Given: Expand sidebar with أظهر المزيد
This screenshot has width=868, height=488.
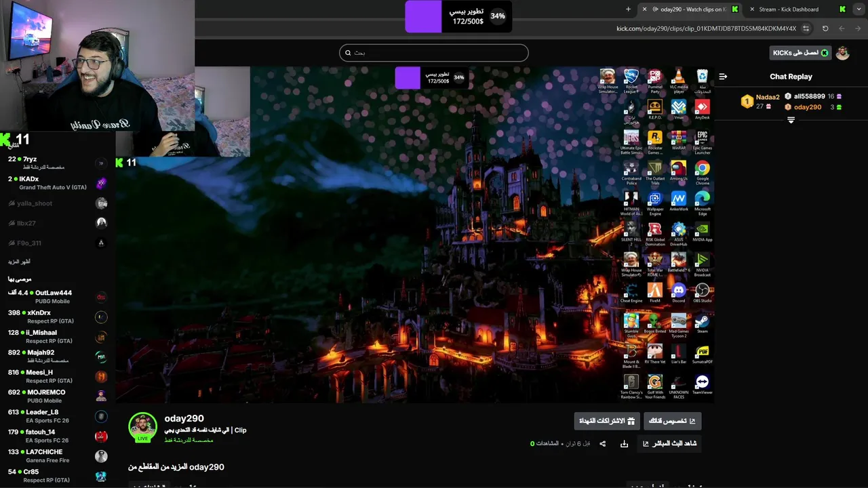Looking at the screenshot, I should tap(19, 262).
